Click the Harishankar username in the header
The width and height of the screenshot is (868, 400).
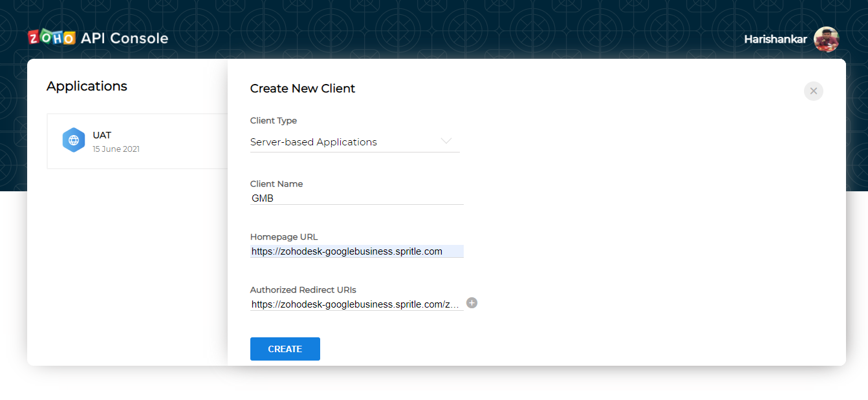[776, 39]
